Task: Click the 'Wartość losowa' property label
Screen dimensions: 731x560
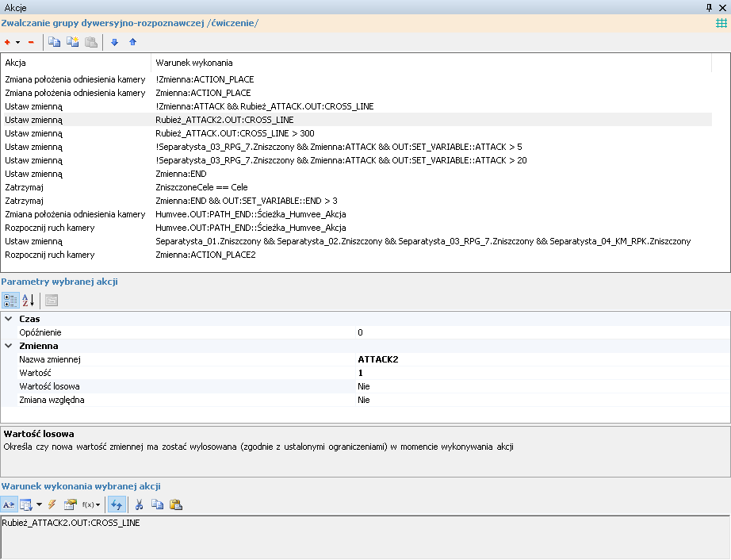Action: point(49,386)
